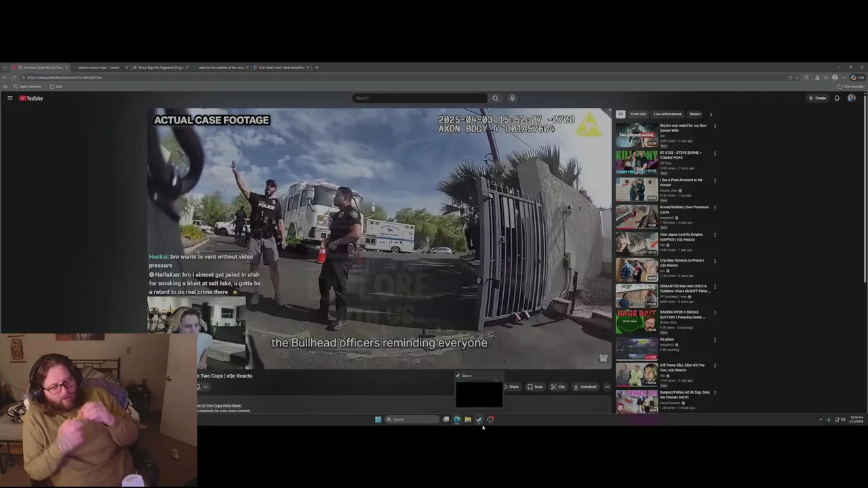
Task: Open options for 'I Got a Pred Arrested'
Action: tap(715, 180)
